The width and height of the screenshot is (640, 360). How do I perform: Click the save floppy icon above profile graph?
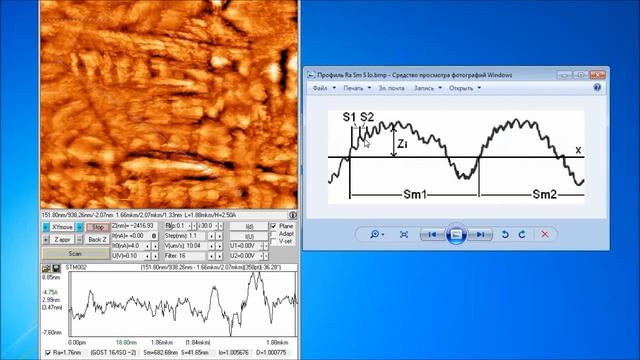coord(56,268)
